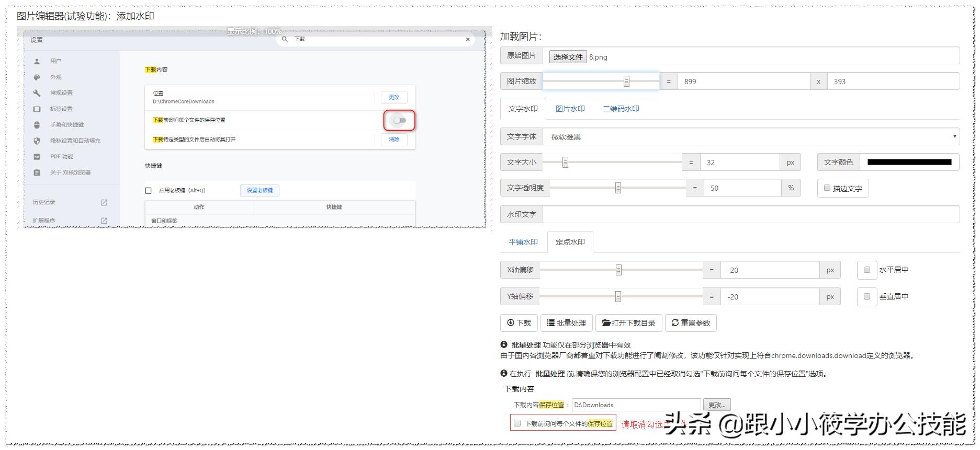Switch to the 文字水印 tab

click(523, 109)
